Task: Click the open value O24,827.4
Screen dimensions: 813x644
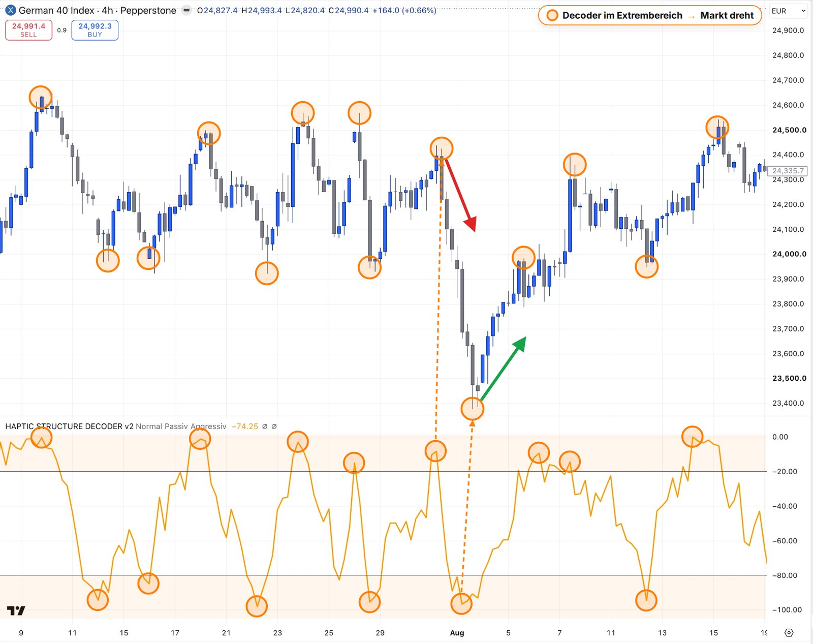Action: click(217, 10)
